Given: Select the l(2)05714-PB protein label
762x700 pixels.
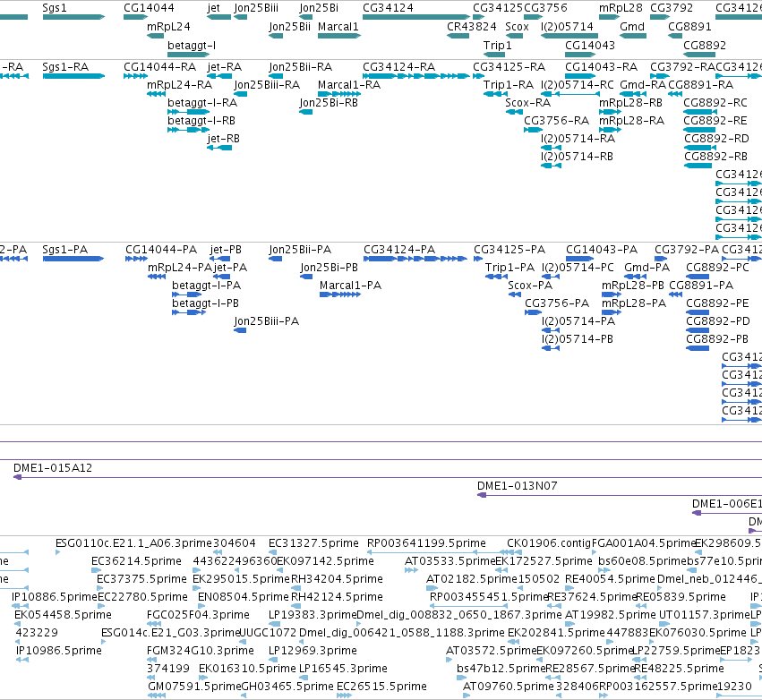Looking at the screenshot, I should pos(578,338).
